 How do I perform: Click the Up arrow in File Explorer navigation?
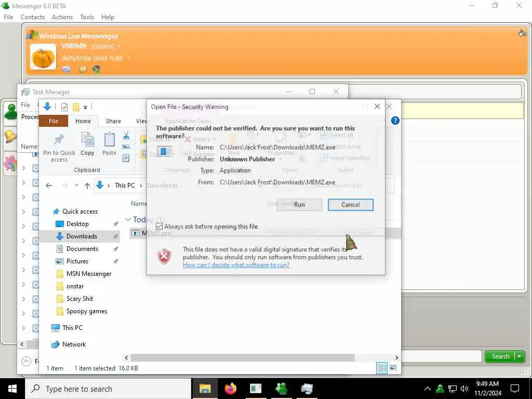point(87,185)
